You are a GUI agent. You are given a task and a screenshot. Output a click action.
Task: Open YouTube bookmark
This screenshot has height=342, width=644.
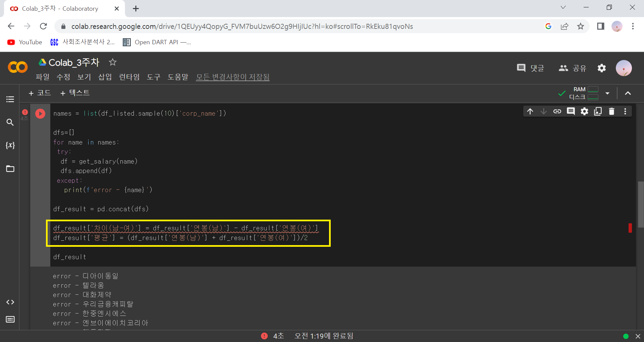click(x=25, y=42)
